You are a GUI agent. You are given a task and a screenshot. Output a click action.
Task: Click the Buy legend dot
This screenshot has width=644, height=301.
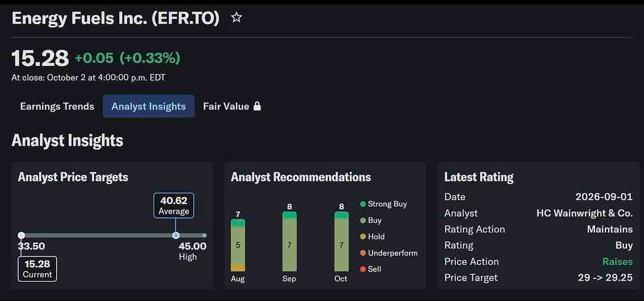click(363, 221)
